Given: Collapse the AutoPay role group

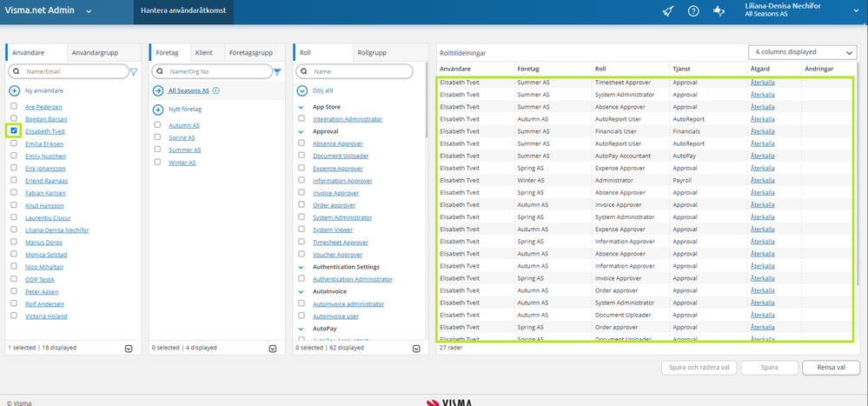Looking at the screenshot, I should pos(301,329).
